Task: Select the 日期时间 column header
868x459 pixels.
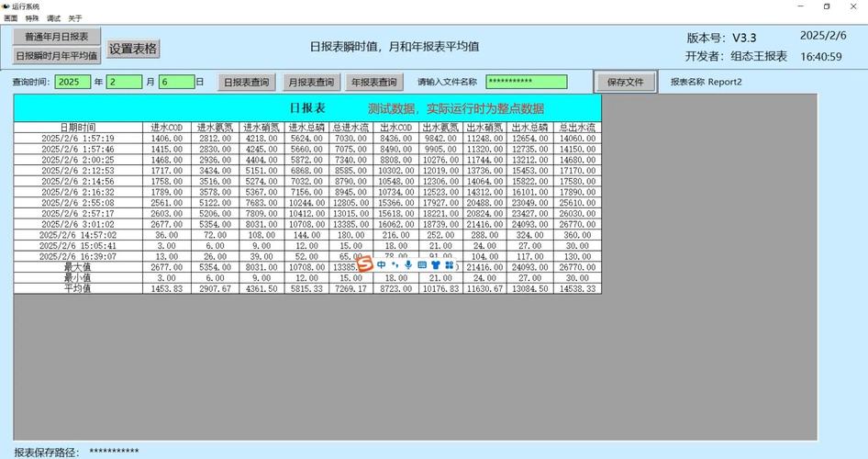Action: (x=78, y=128)
